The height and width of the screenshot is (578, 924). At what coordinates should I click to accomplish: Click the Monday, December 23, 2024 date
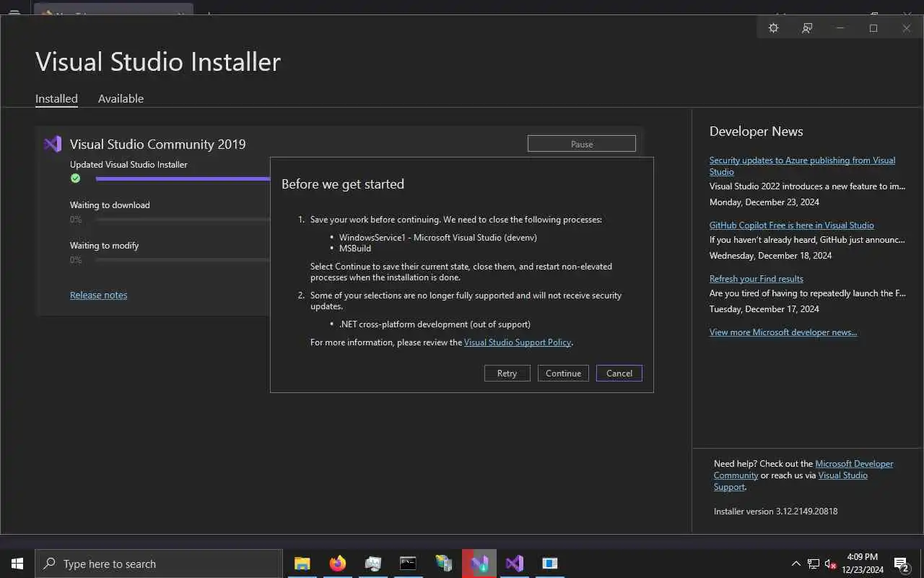click(x=764, y=202)
